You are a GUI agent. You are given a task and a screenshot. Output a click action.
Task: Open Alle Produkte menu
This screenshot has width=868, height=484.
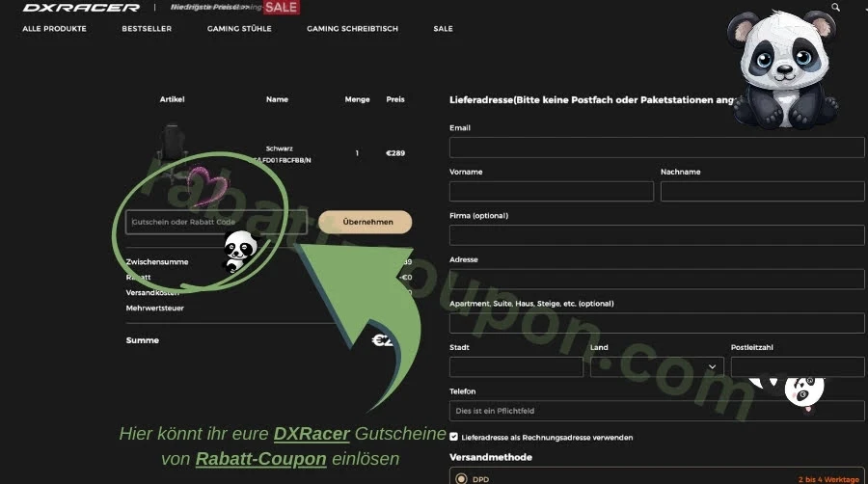[x=54, y=29]
